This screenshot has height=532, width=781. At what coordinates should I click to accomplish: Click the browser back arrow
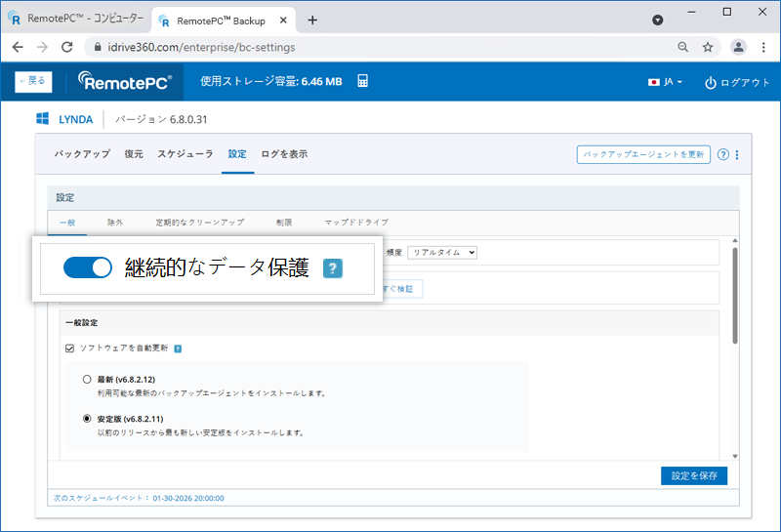point(18,47)
